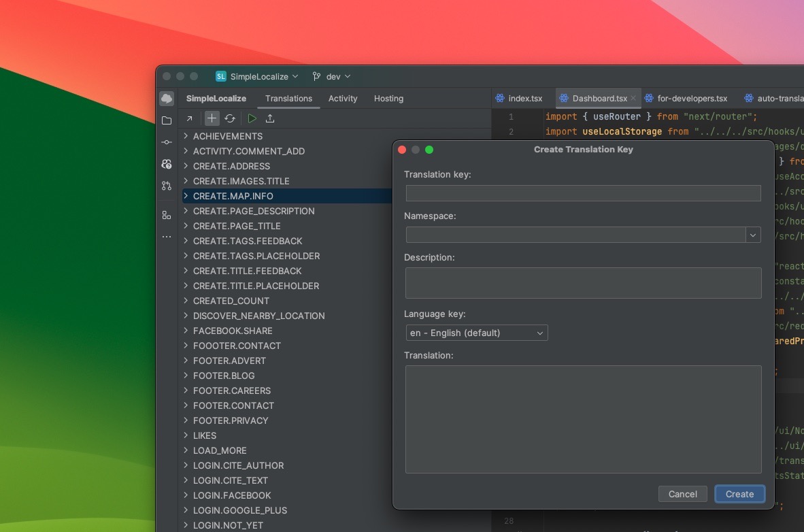Expand the LIKES tree node
The height and width of the screenshot is (532, 804).
click(186, 435)
